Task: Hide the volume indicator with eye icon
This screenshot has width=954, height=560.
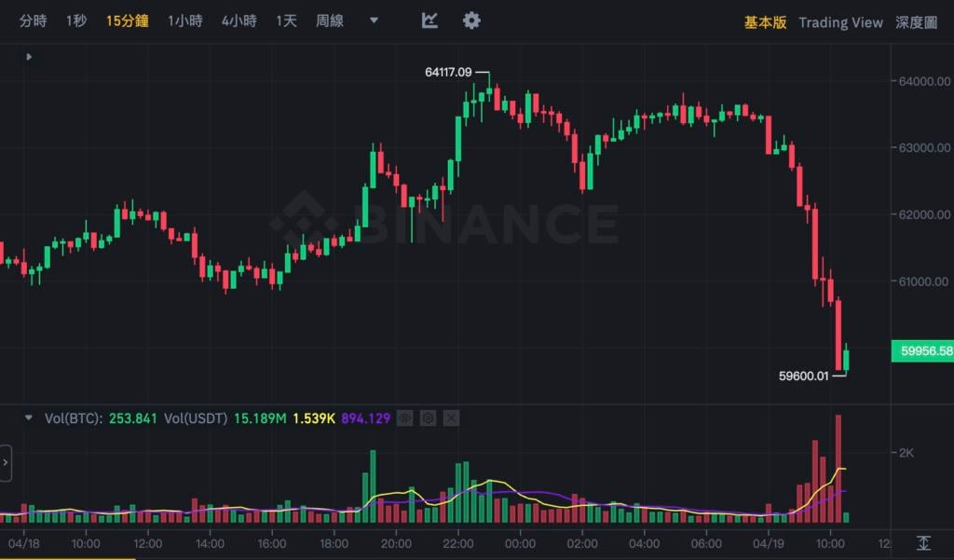Action: point(404,418)
